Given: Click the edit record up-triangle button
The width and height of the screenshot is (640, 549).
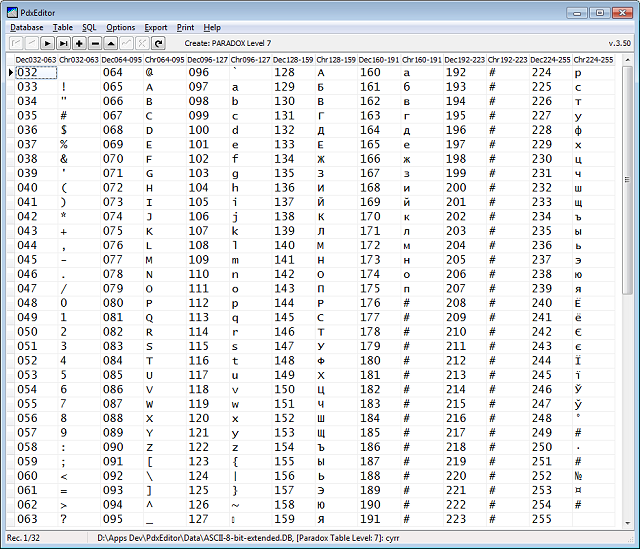Looking at the screenshot, I should coord(111,43).
